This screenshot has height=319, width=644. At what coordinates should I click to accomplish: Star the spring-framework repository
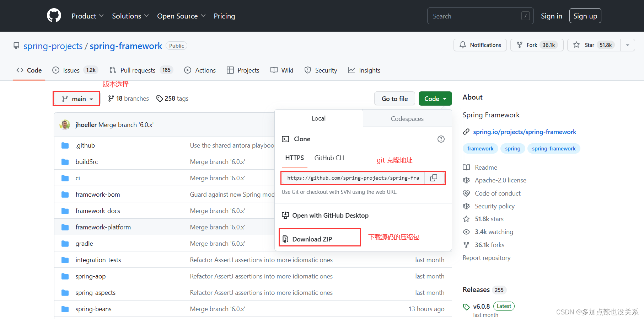(x=594, y=45)
